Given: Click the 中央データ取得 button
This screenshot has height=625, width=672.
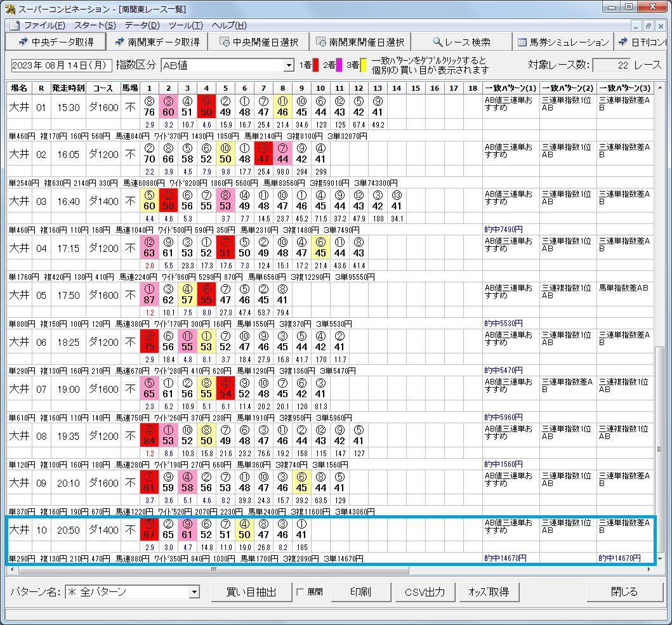Looking at the screenshot, I should (x=56, y=42).
